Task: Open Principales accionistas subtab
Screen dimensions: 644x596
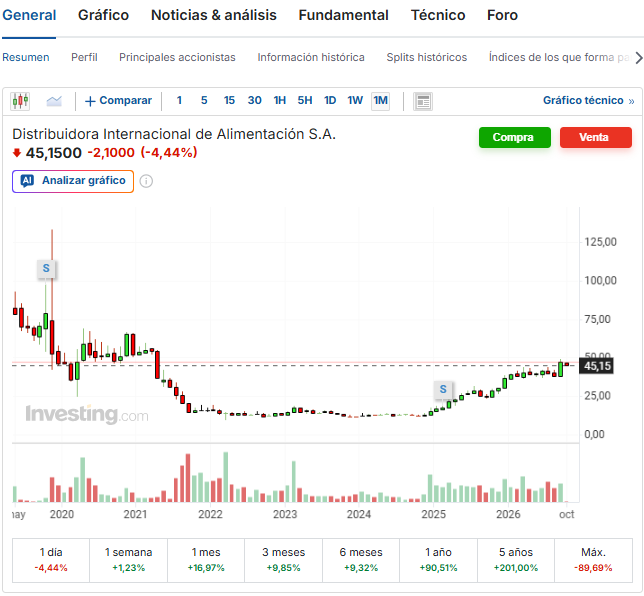Action: [177, 58]
